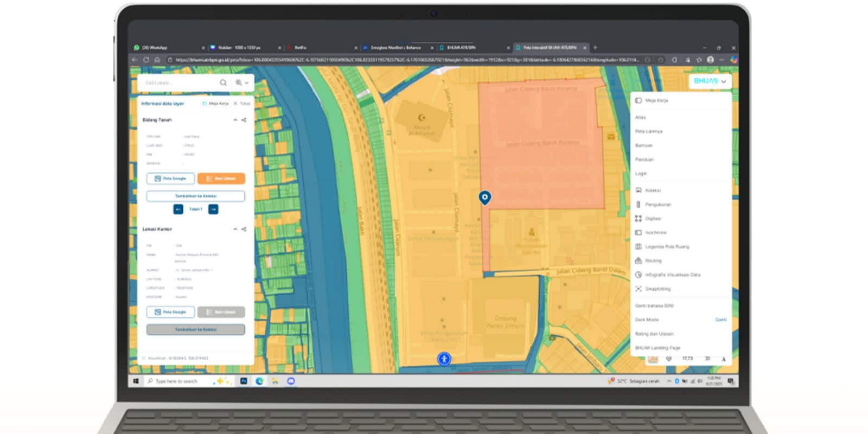Click the search magnifier icon in location box
Image resolution: width=868 pixels, height=434 pixels.
(223, 83)
